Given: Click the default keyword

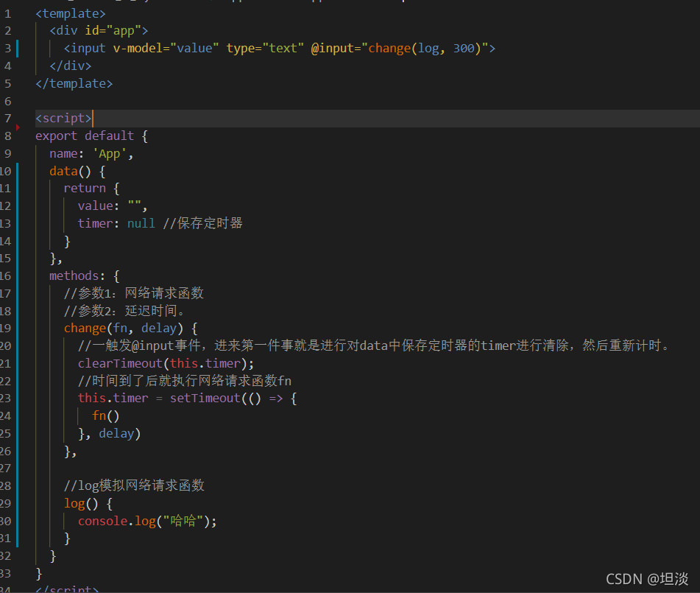Looking at the screenshot, I should point(110,136).
